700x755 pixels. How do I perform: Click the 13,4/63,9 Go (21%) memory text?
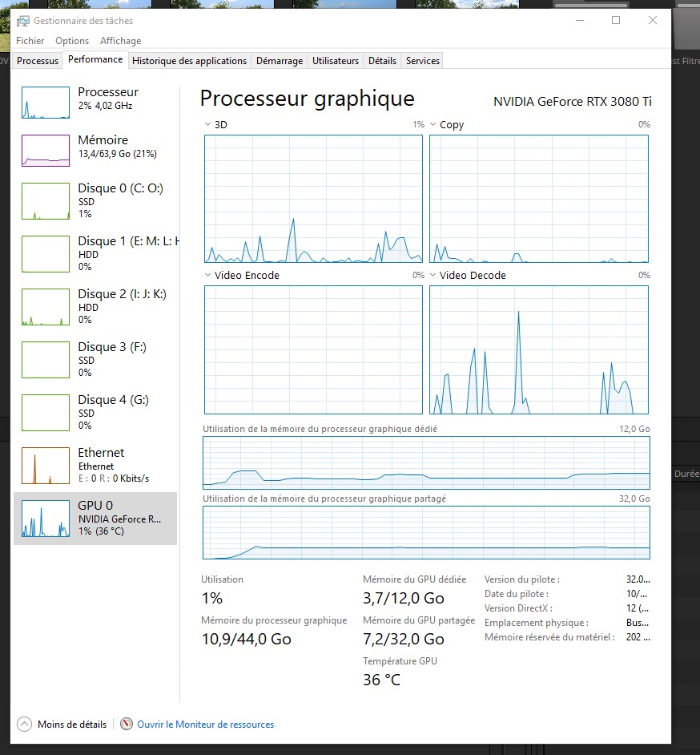pos(118,154)
